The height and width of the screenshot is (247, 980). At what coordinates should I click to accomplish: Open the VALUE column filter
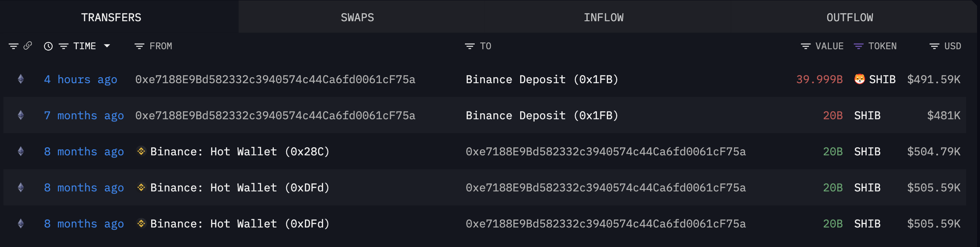pyautogui.click(x=805, y=46)
